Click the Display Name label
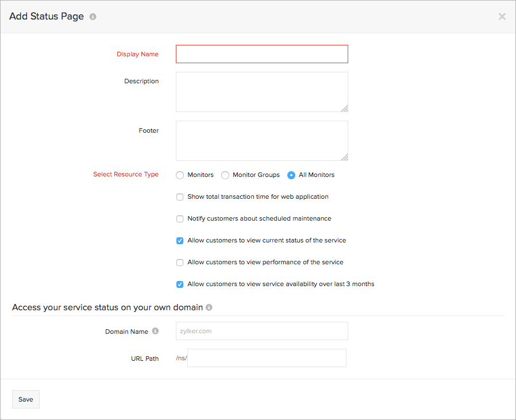The height and width of the screenshot is (420, 516). (137, 53)
